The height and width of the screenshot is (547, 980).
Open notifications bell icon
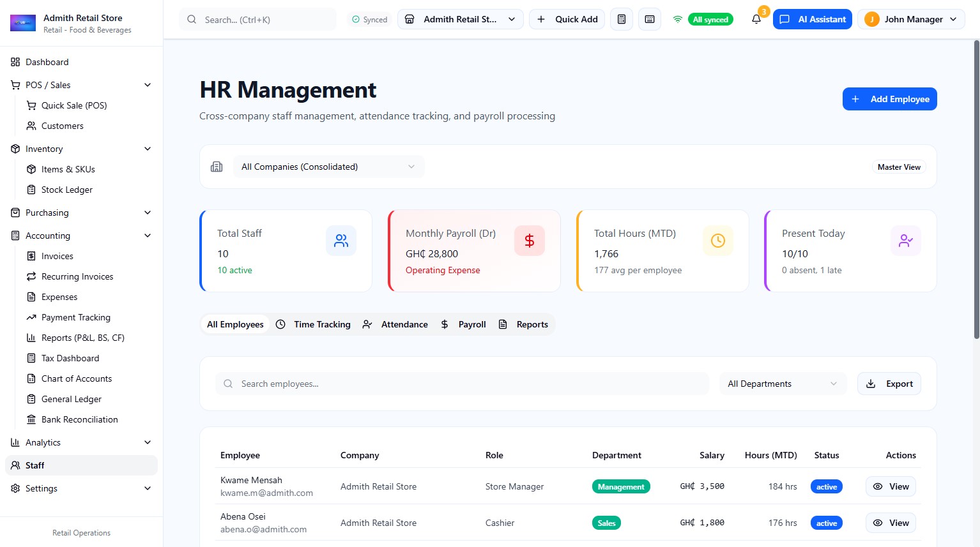tap(756, 19)
